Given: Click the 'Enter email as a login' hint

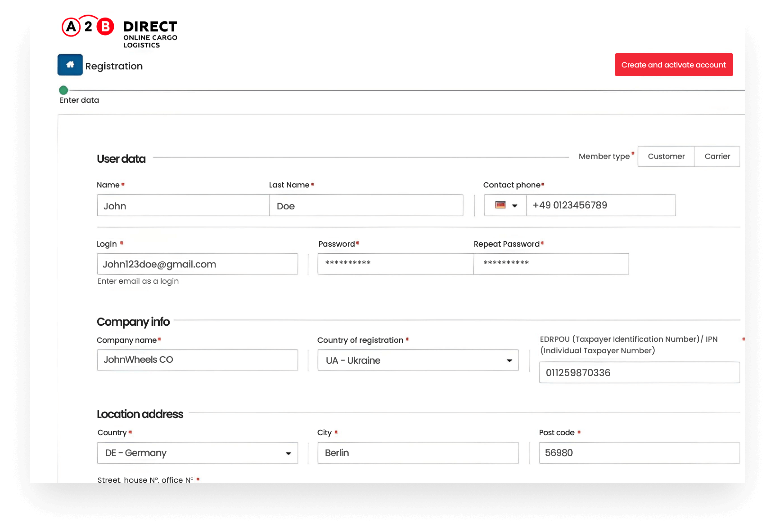Looking at the screenshot, I should click(x=138, y=281).
